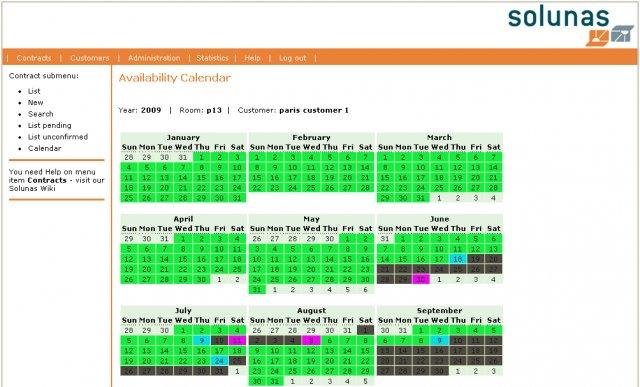Select the cyan July 24 cell
The height and width of the screenshot is (387, 640).
click(220, 360)
